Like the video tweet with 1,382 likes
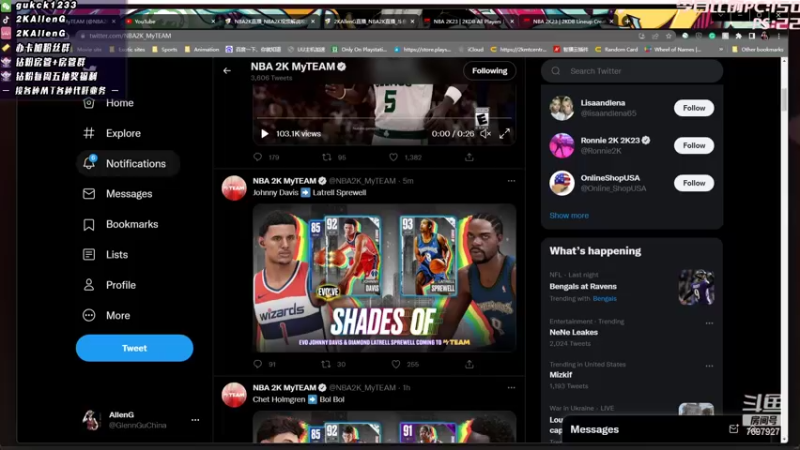Viewport: 800px width, 450px height. (393, 157)
